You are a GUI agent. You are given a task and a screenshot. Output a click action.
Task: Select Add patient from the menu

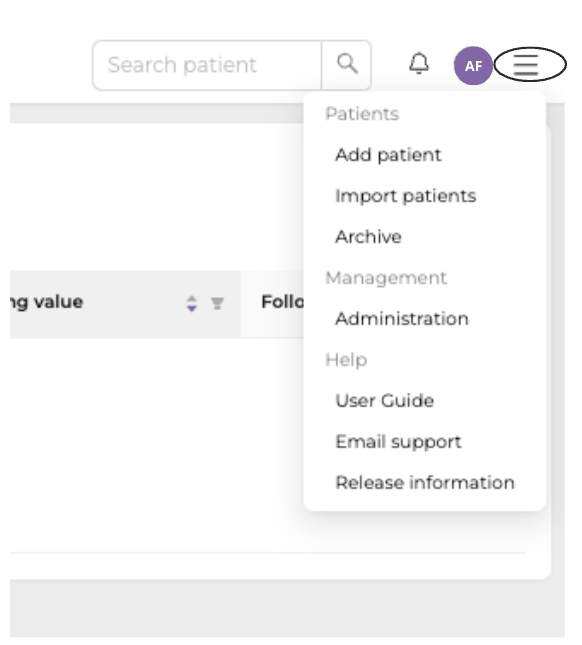click(x=388, y=155)
